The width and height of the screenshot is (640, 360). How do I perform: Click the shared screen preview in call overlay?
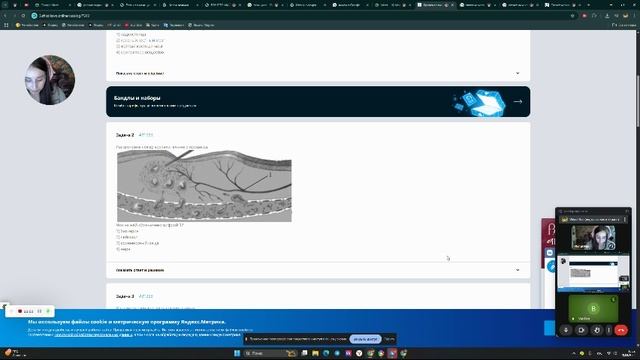tap(593, 273)
